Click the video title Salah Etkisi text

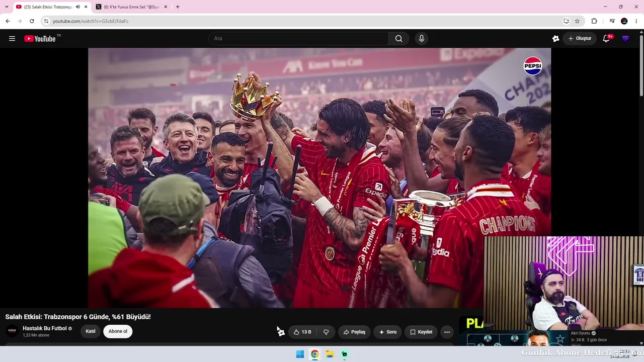click(x=78, y=317)
